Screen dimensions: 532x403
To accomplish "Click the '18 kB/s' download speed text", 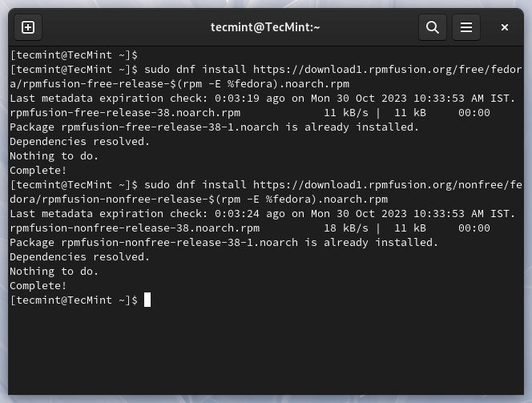I will tap(346, 228).
